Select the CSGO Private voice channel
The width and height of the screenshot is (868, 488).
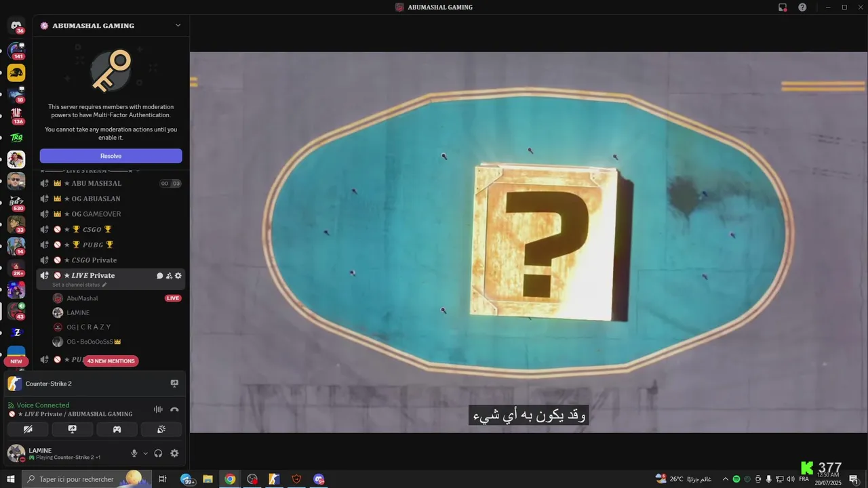click(110, 260)
